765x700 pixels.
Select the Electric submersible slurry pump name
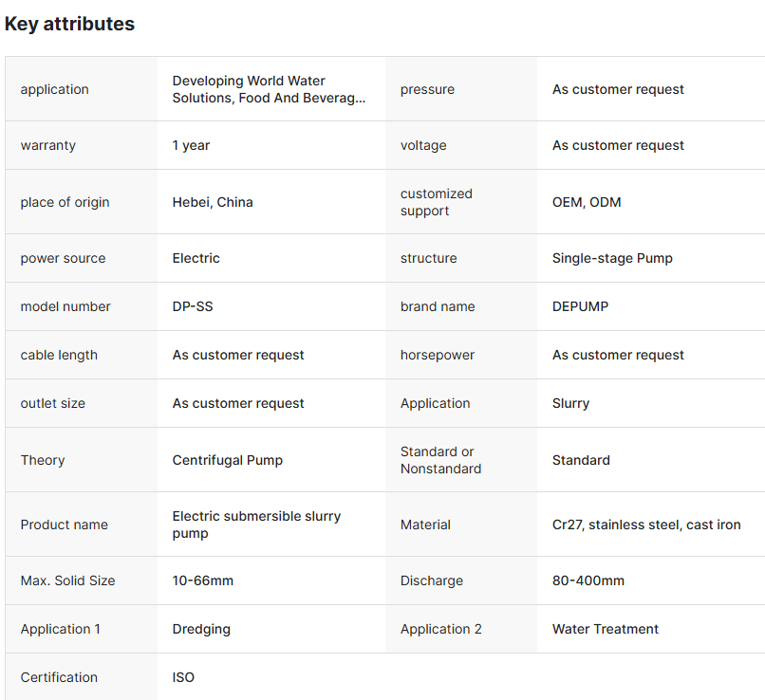click(256, 525)
